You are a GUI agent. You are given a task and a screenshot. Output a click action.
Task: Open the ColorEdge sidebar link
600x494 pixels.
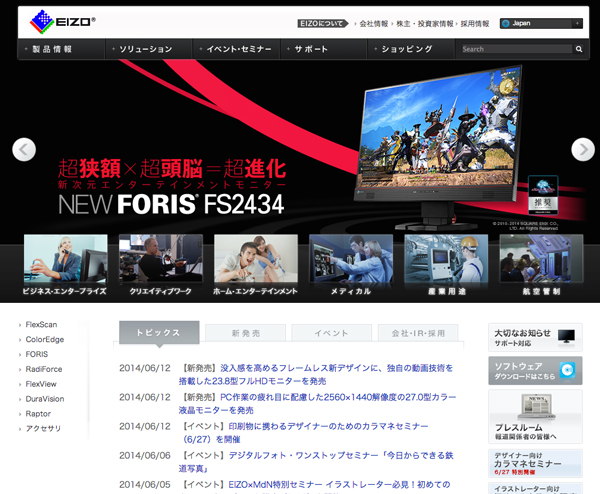[45, 339]
